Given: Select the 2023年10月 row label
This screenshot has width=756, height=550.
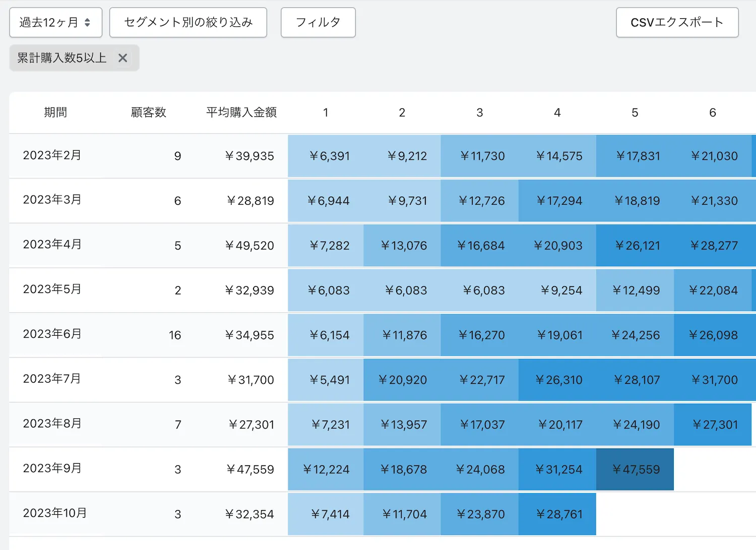Looking at the screenshot, I should click(x=54, y=513).
